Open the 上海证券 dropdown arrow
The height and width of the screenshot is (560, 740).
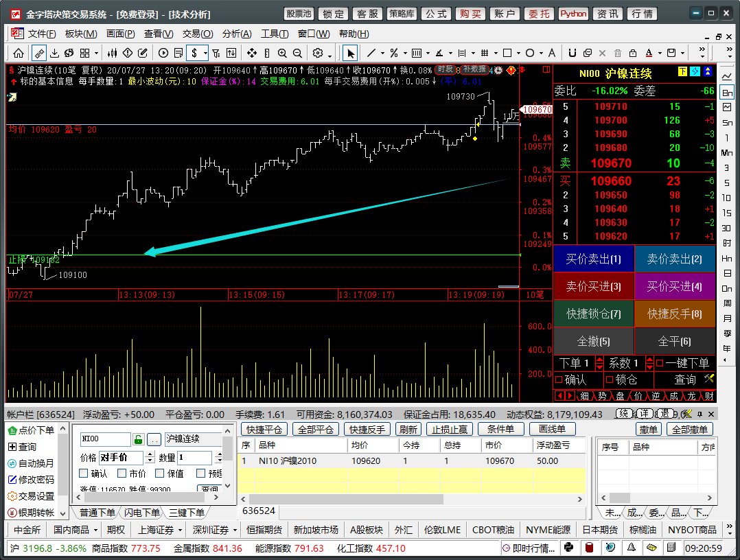click(181, 530)
